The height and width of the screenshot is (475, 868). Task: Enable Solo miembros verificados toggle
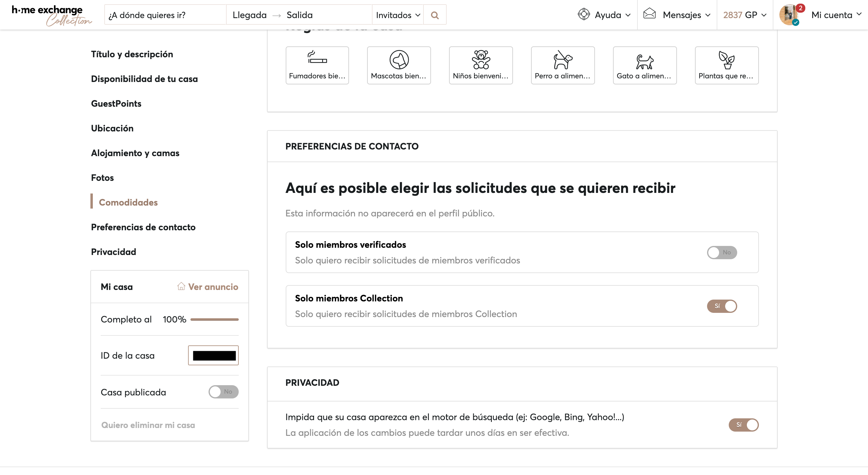coord(722,252)
